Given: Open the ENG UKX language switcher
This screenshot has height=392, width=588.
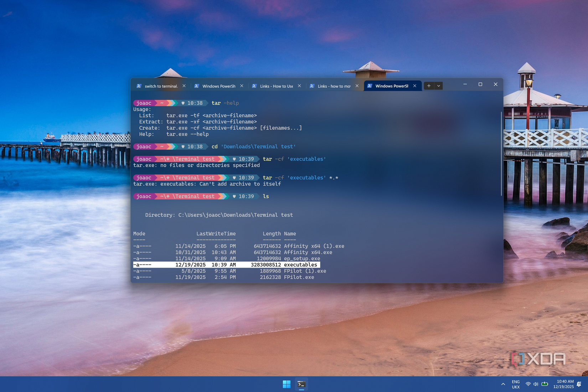Looking at the screenshot, I should tap(516, 384).
